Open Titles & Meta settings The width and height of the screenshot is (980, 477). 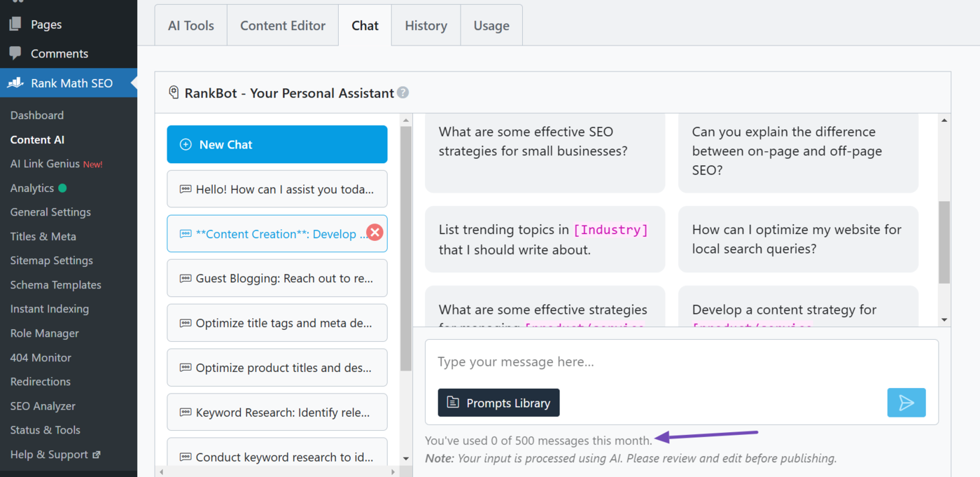(43, 236)
